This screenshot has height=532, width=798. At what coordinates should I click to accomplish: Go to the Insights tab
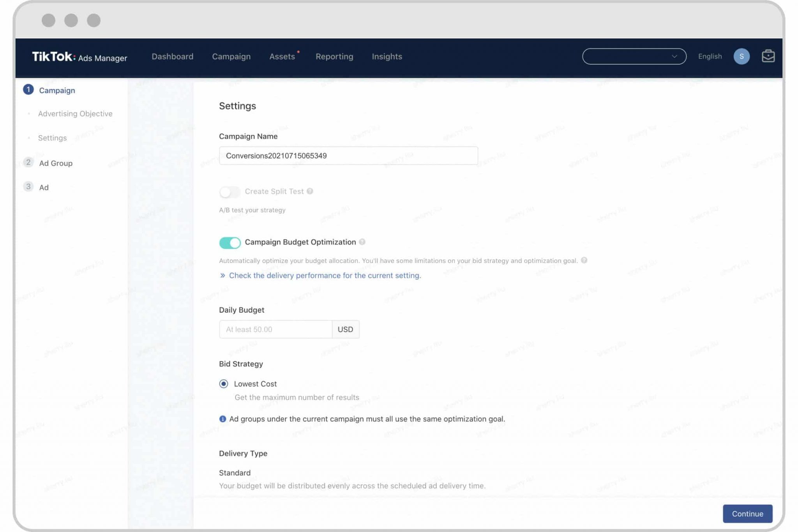coord(387,57)
